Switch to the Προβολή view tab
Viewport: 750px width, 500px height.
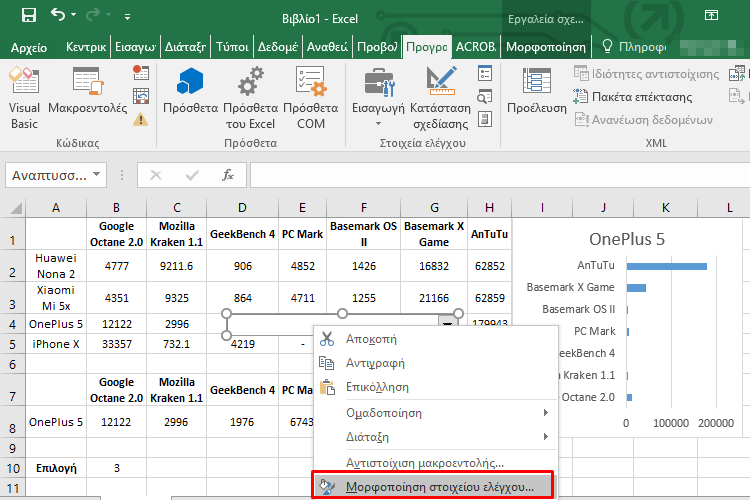click(x=377, y=47)
